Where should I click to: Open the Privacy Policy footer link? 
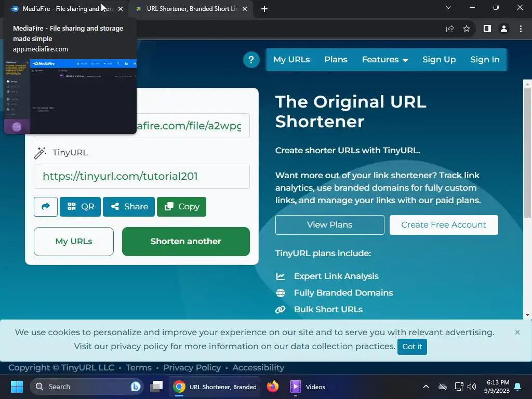pyautogui.click(x=192, y=368)
